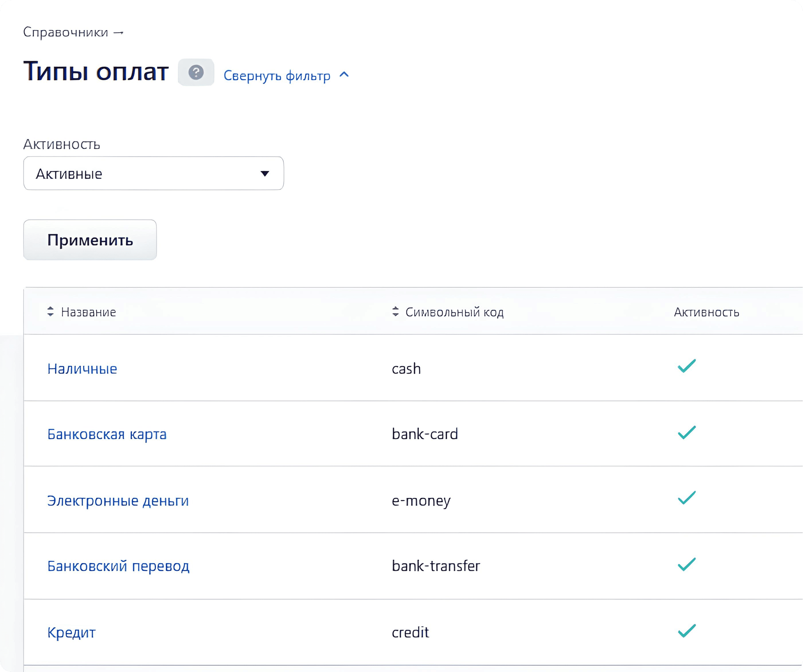Click the activity checkmark in bank-card row
The height and width of the screenshot is (672, 803).
click(x=687, y=433)
